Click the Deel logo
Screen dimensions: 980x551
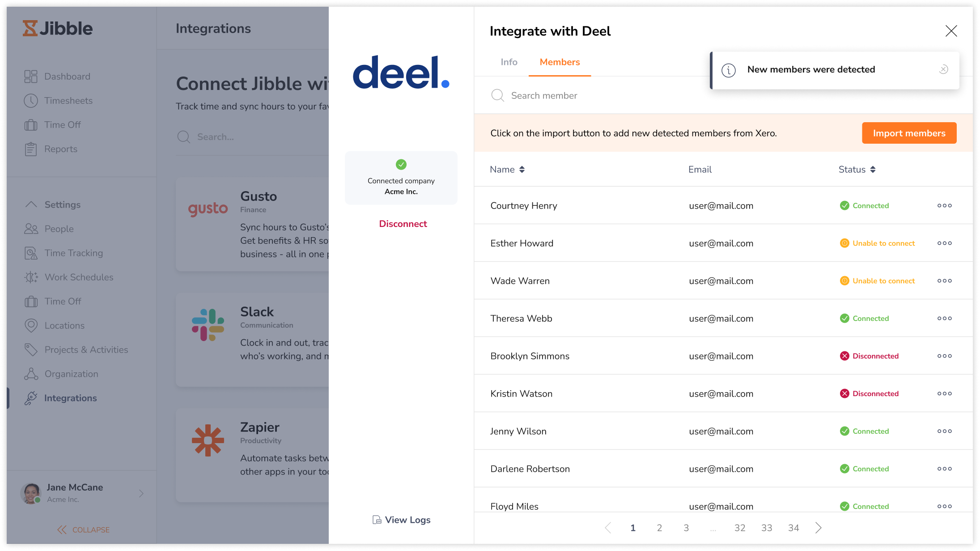(401, 72)
